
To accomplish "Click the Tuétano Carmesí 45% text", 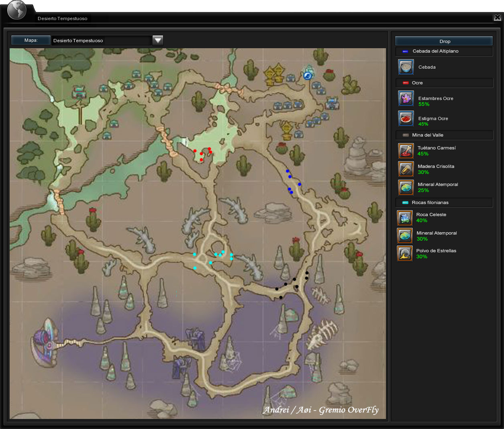I will [437, 151].
